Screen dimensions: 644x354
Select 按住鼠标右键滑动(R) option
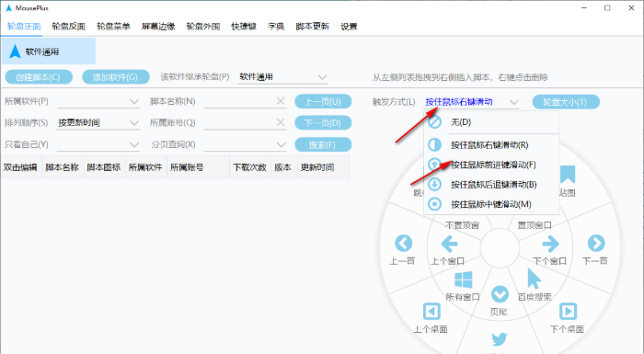[491, 145]
